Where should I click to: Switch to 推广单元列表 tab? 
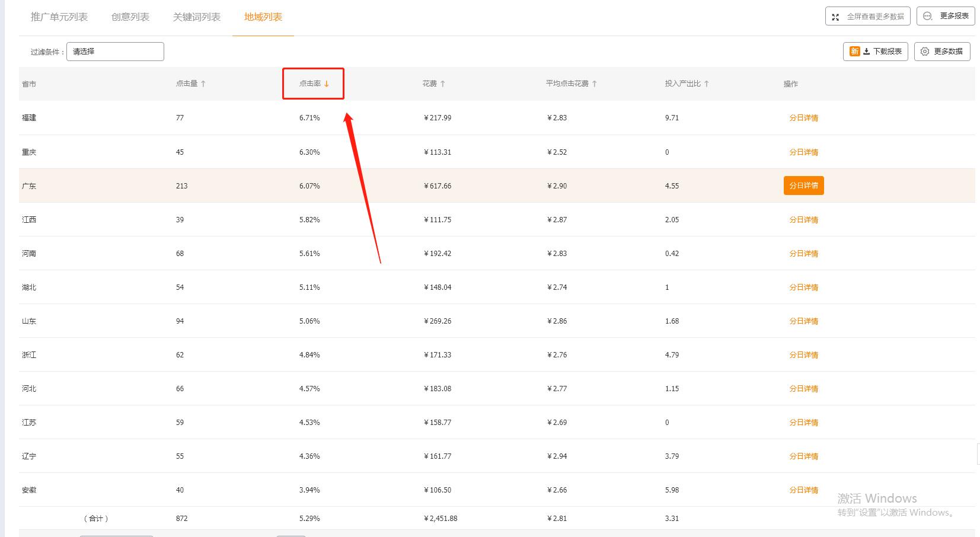pos(59,17)
